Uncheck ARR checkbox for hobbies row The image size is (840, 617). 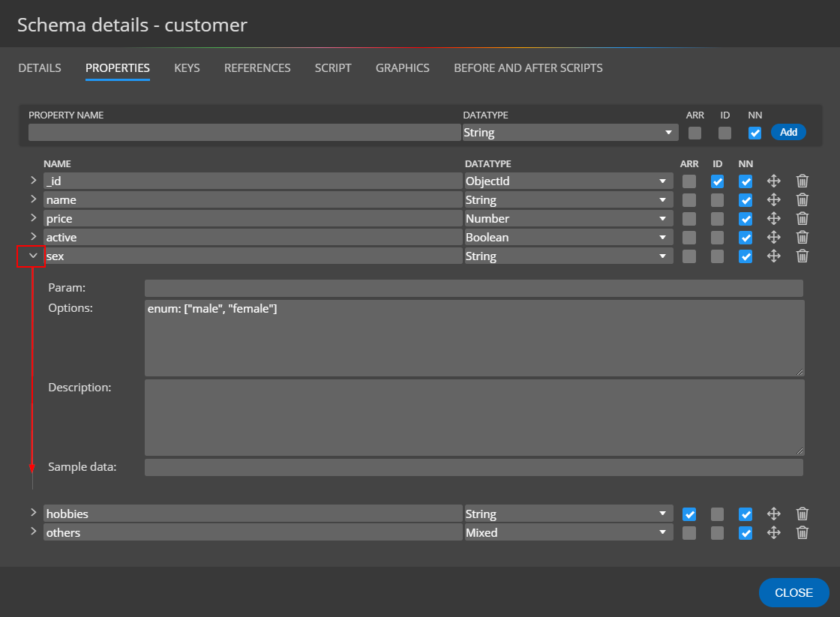point(689,515)
